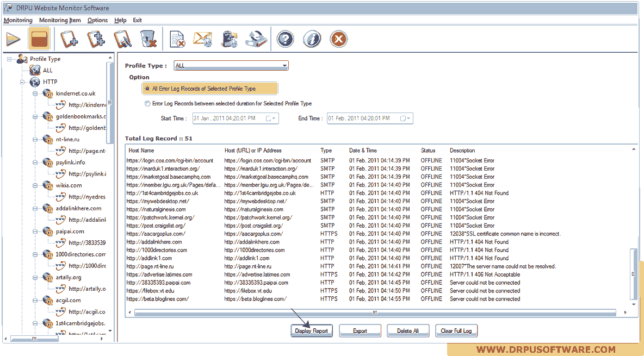Add a new monitoring item icon
Screen dimensions: 644x356
point(69,39)
